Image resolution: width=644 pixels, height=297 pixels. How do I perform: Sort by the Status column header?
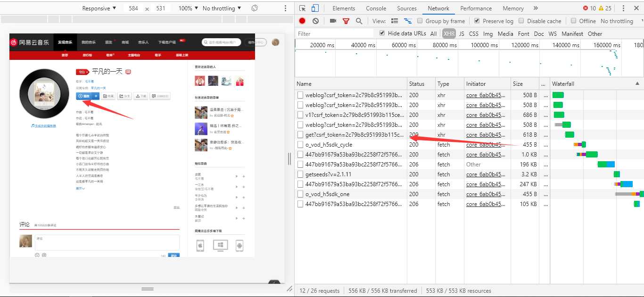click(x=421, y=84)
